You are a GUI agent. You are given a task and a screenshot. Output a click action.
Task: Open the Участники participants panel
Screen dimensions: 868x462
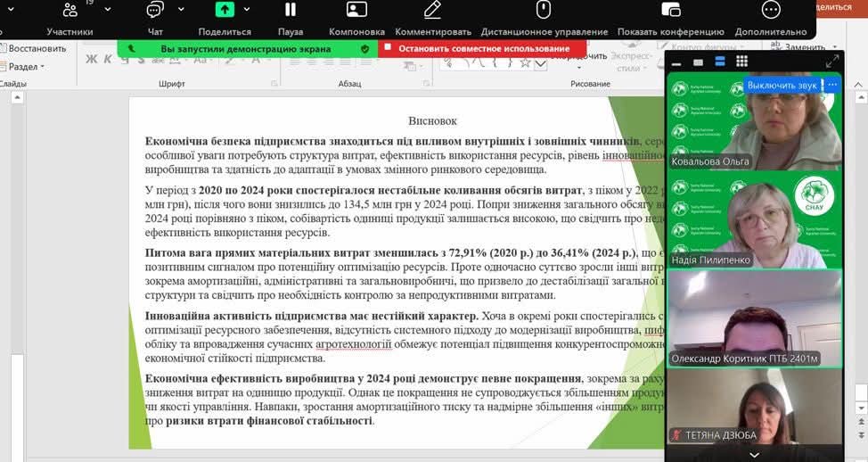(x=70, y=18)
